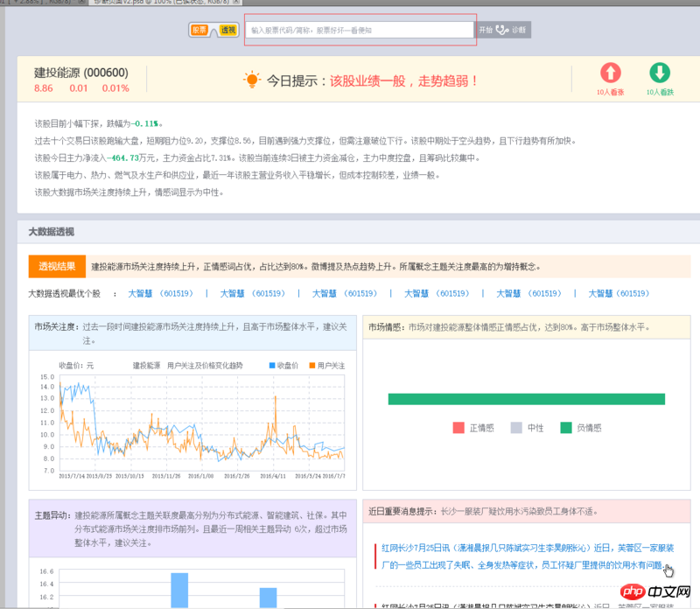Switch to the yellow 透视 tab

(227, 30)
